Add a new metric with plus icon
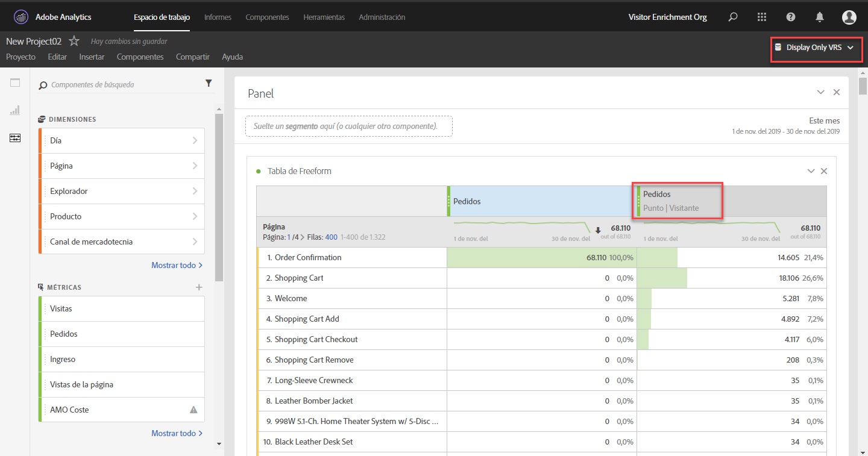 click(199, 287)
